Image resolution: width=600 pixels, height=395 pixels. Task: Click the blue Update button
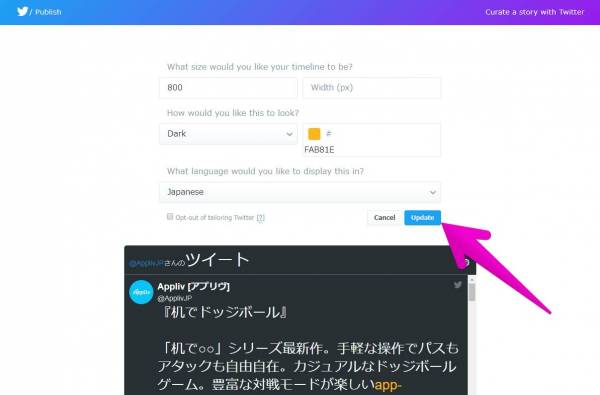422,217
